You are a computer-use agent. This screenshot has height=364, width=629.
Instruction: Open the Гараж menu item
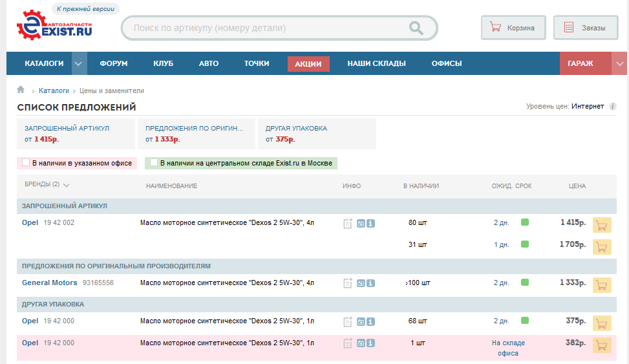coord(586,63)
